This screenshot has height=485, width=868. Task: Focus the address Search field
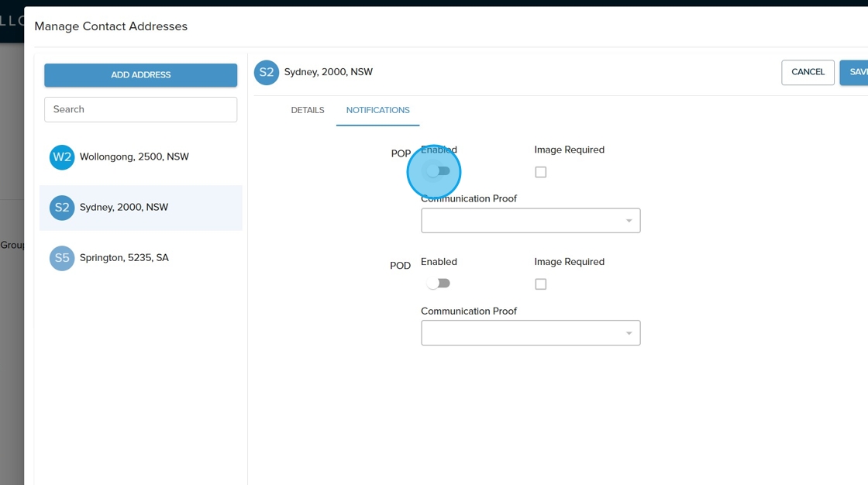point(140,109)
